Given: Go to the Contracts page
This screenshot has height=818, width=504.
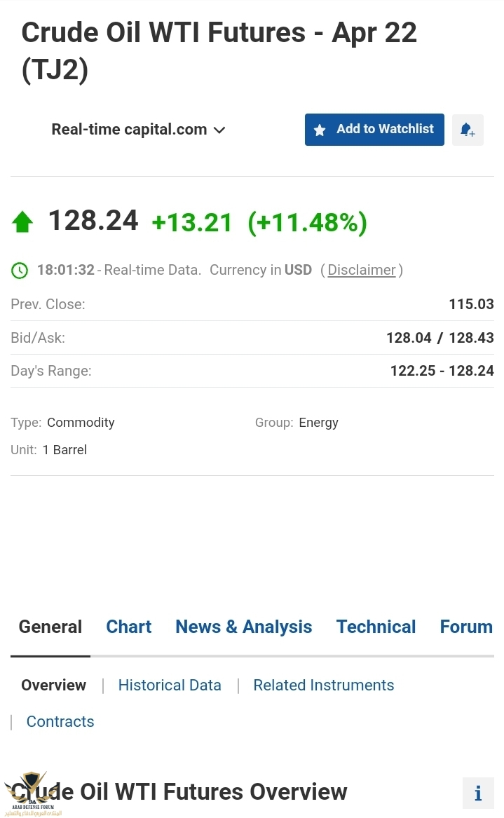Looking at the screenshot, I should coord(60,721).
